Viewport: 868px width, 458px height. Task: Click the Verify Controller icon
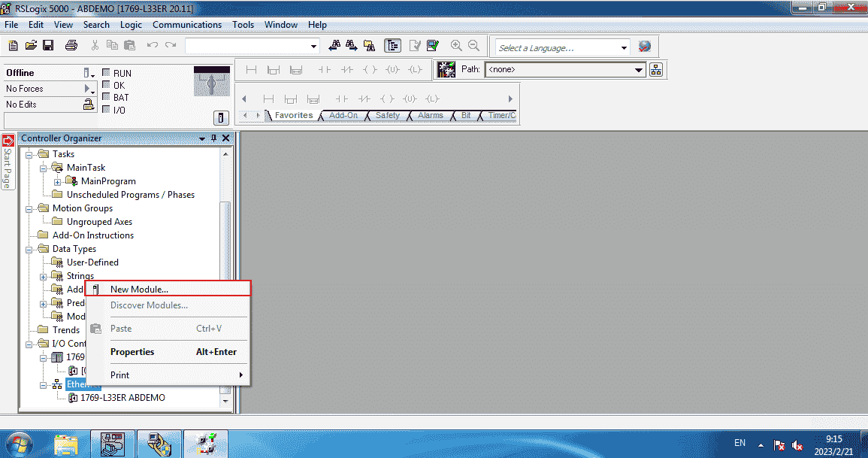[433, 46]
